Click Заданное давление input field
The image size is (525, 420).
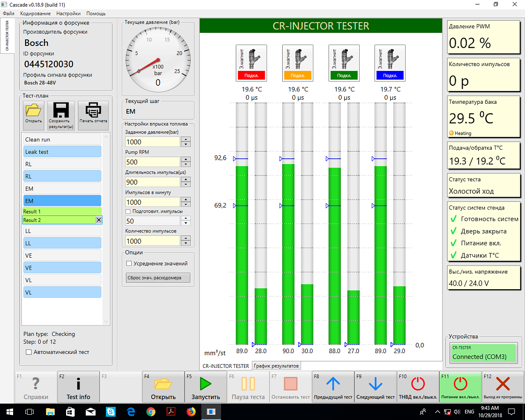(153, 142)
